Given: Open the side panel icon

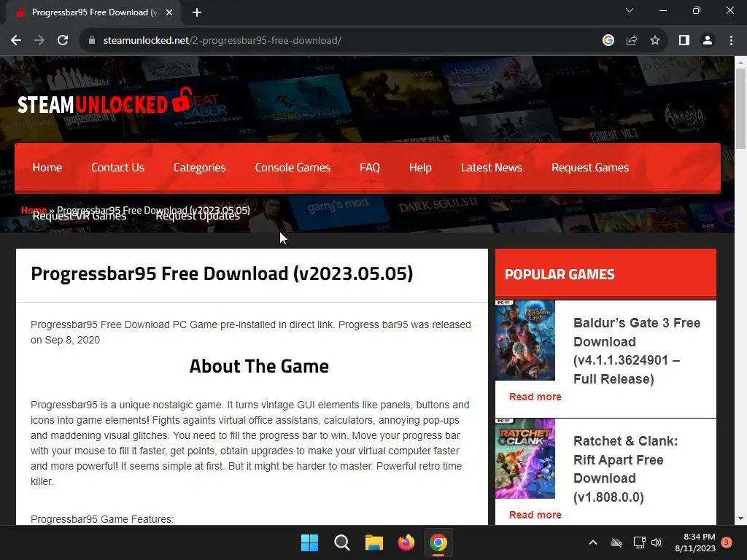Looking at the screenshot, I should [684, 41].
